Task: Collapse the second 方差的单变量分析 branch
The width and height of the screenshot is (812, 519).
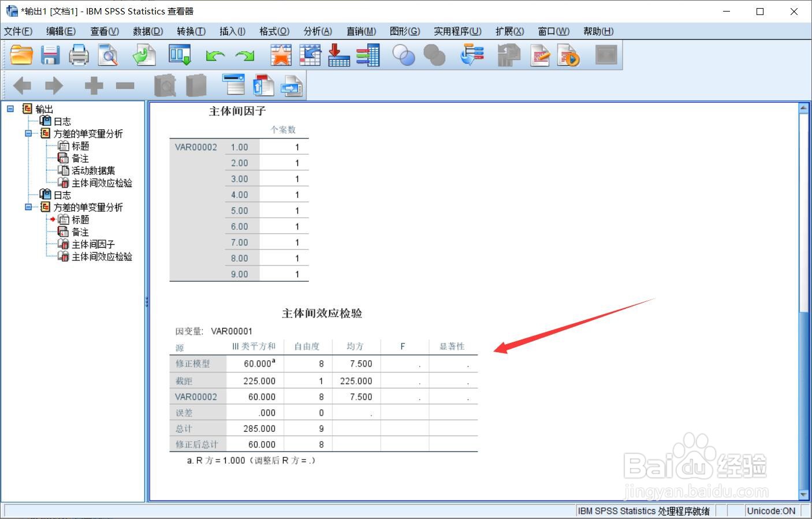Action: pos(28,207)
